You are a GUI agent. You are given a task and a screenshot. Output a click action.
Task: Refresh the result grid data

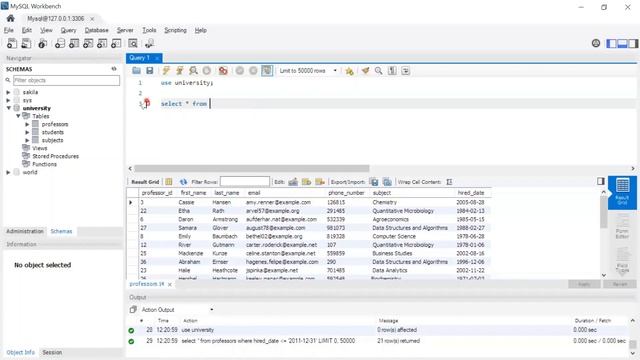tap(183, 182)
